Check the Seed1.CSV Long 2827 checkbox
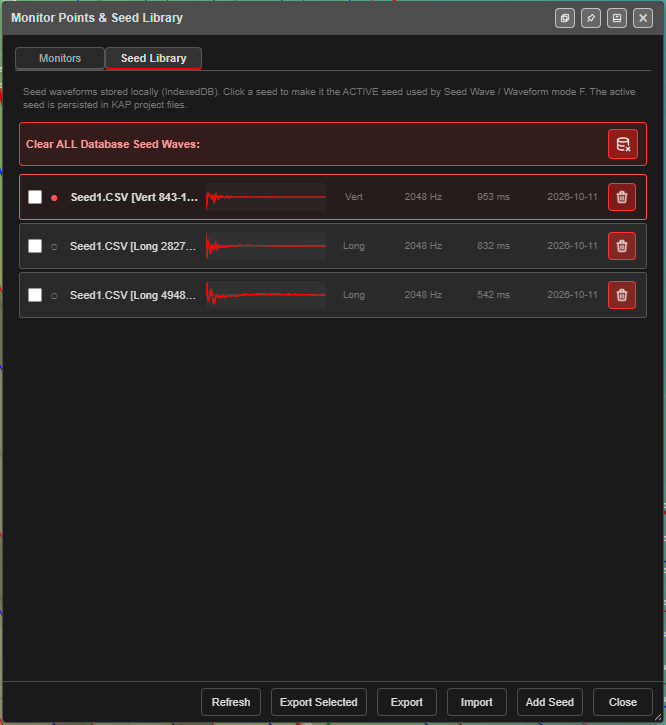Screen dimensions: 666x725 click(35, 246)
